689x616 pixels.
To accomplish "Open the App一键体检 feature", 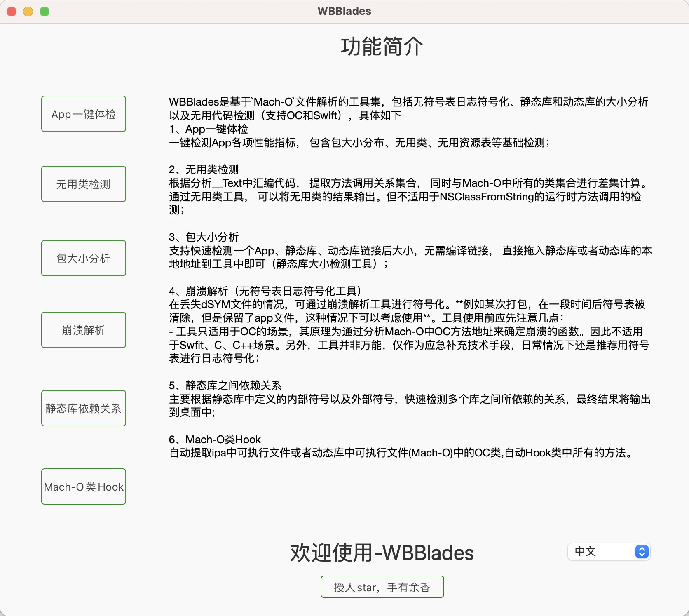I will click(84, 114).
